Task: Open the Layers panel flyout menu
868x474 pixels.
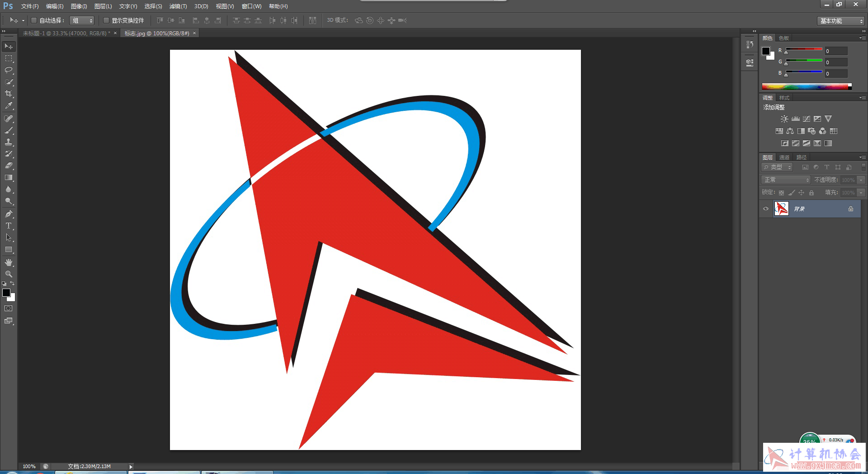Action: pos(863,157)
